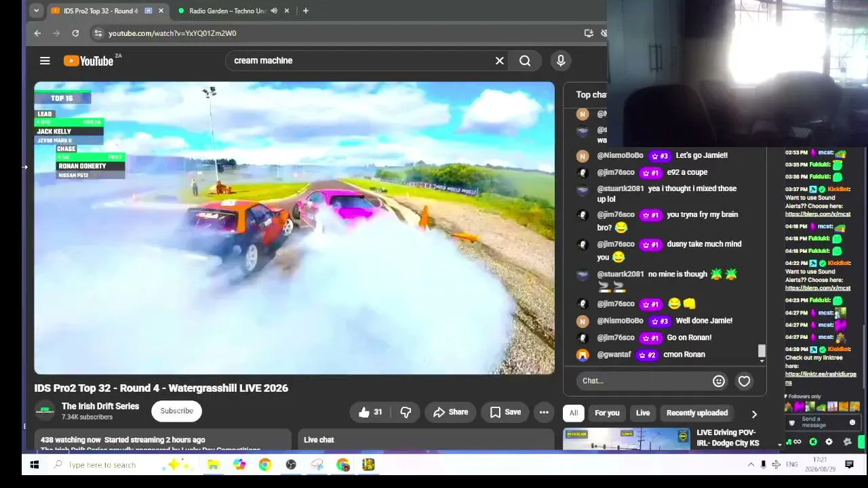Image resolution: width=868 pixels, height=488 pixels.
Task: Click the Share button
Action: (450, 412)
